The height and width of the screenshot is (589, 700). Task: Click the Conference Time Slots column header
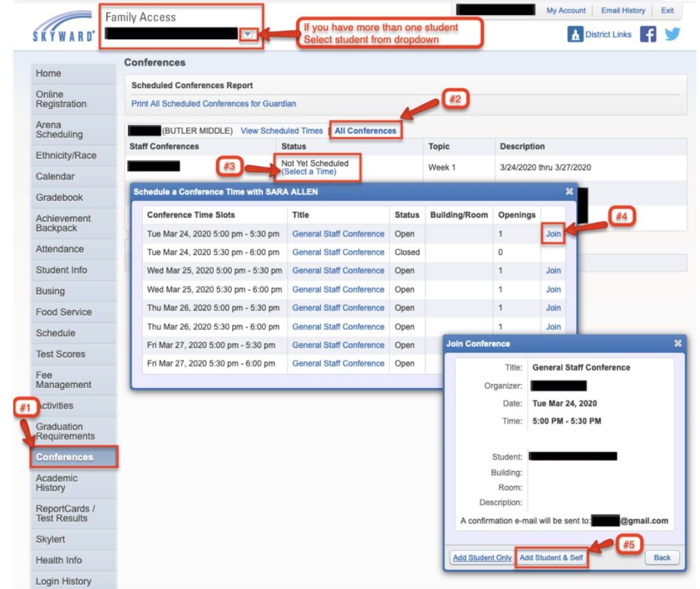coord(191,215)
